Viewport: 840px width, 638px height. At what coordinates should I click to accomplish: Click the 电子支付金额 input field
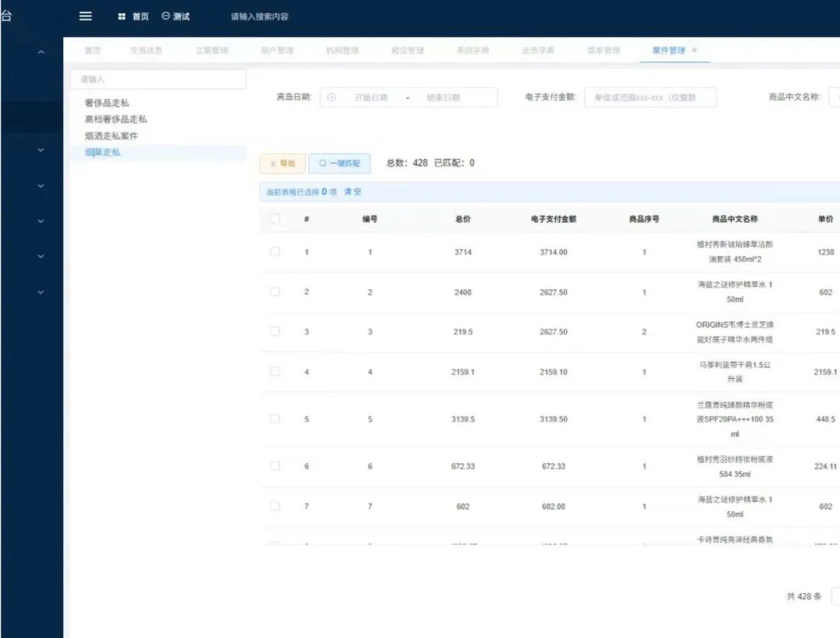click(649, 97)
